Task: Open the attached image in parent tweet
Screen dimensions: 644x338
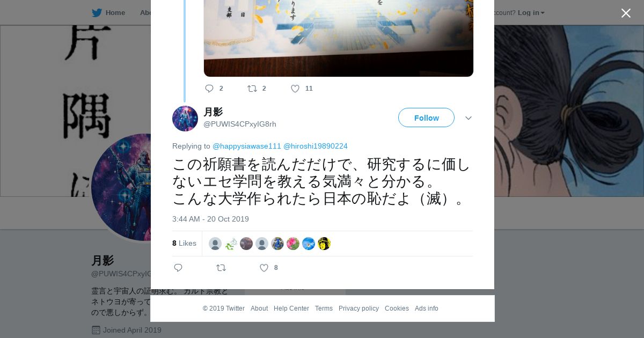Action: tap(339, 38)
